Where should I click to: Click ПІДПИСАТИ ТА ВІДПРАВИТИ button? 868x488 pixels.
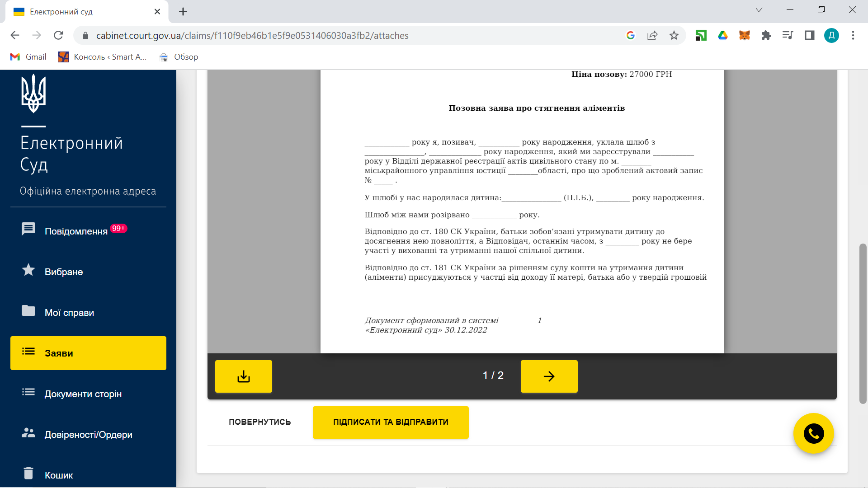[x=391, y=422]
